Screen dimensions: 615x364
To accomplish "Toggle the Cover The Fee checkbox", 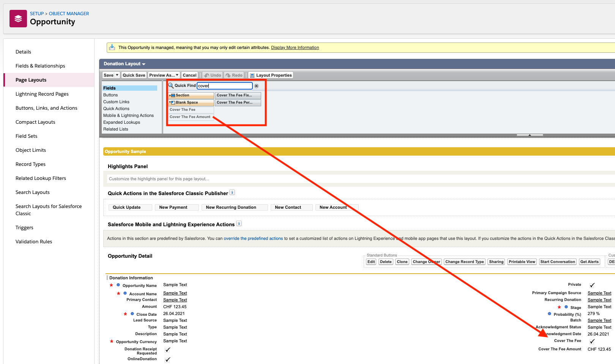I will 592,341.
